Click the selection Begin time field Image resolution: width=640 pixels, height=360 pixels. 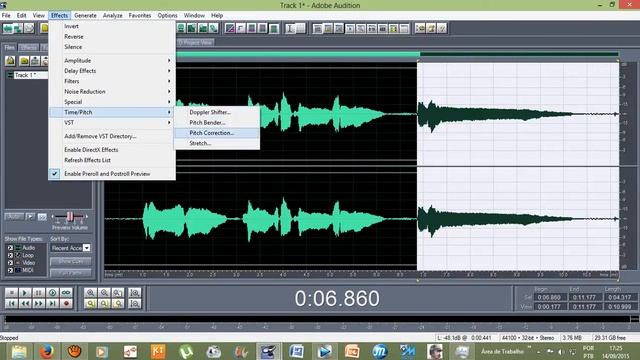(549, 297)
